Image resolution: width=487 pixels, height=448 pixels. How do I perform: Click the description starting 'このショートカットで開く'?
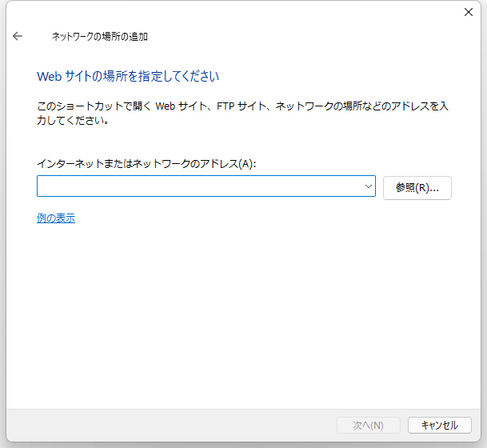click(242, 113)
